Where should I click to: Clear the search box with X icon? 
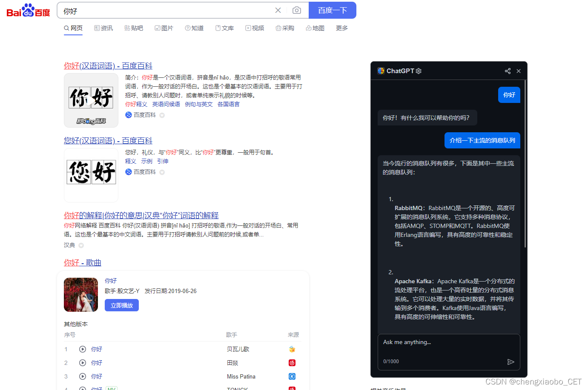(278, 10)
